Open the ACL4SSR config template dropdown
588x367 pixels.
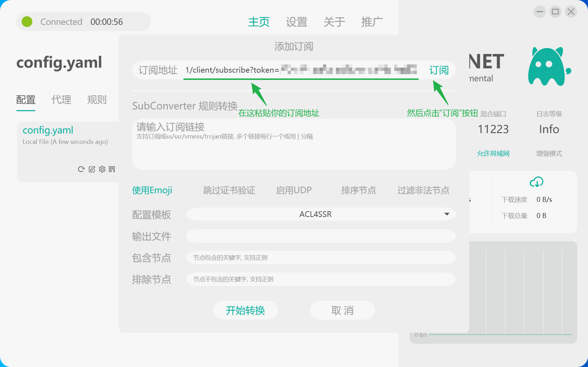coord(315,214)
